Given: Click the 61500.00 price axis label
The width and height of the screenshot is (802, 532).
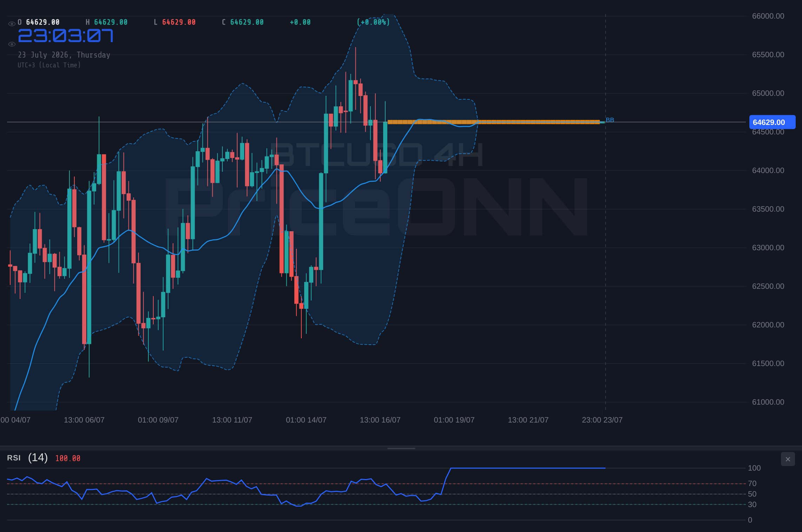Looking at the screenshot, I should 768,364.
